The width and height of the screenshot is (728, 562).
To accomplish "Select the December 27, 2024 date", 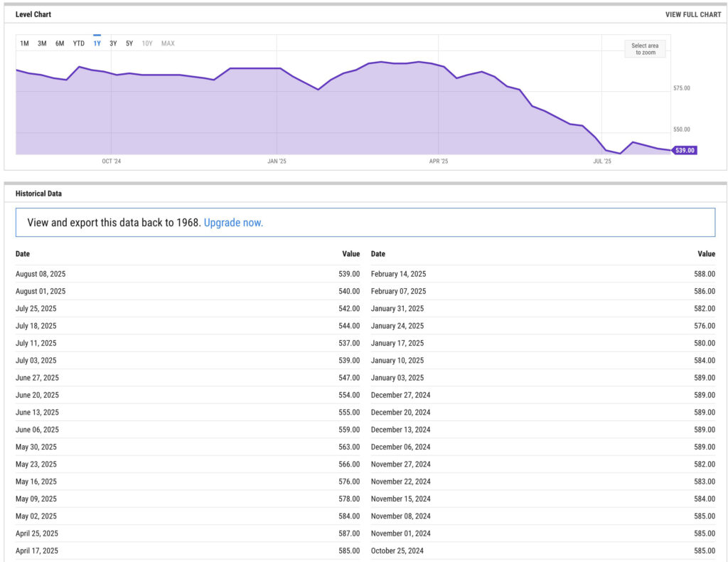I will pos(401,395).
